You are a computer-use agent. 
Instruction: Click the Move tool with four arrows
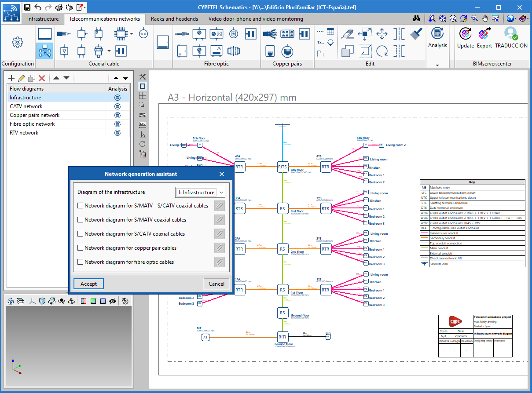[x=382, y=34]
